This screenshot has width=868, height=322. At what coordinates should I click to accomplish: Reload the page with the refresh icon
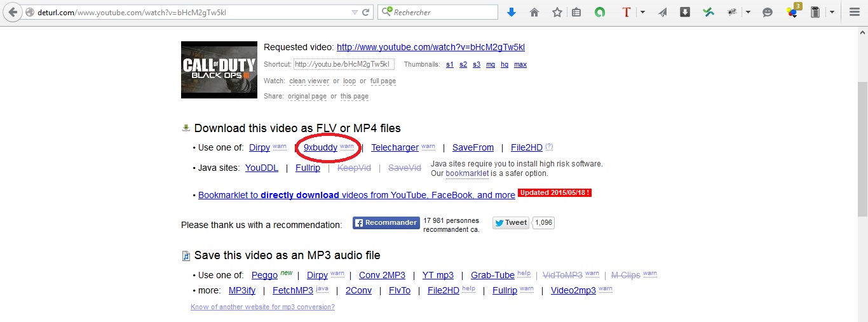click(365, 12)
